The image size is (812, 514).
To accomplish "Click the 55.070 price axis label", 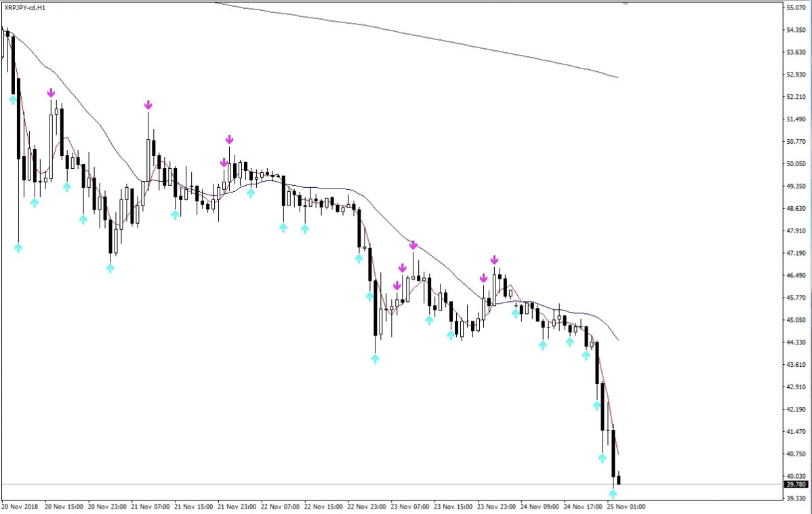I will (x=796, y=7).
